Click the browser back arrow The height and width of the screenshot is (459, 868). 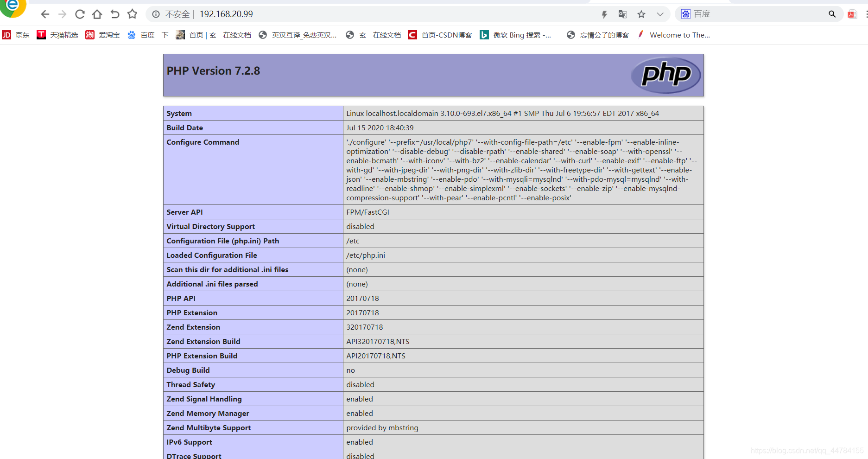45,14
